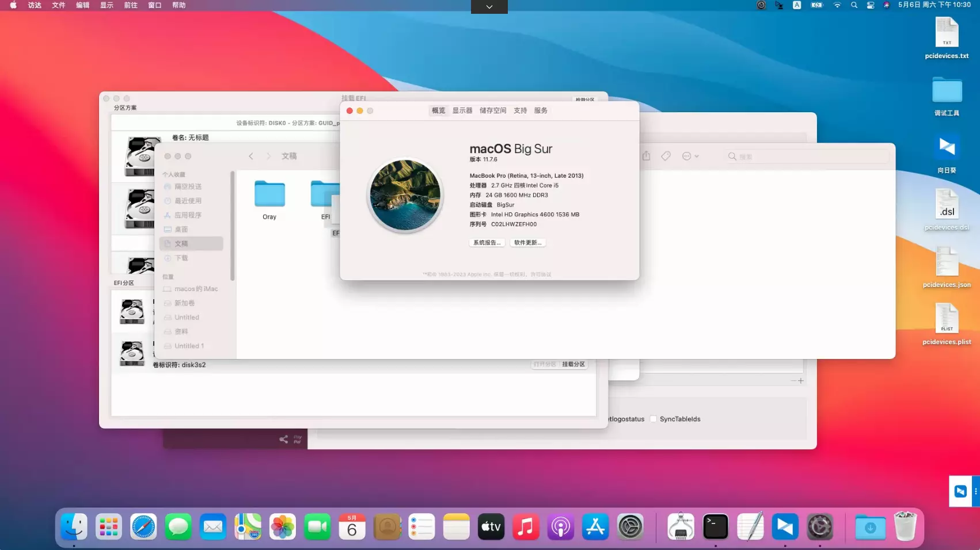This screenshot has width=980, height=550.
Task: Toggle the SyncTableIds checkbox
Action: click(653, 419)
